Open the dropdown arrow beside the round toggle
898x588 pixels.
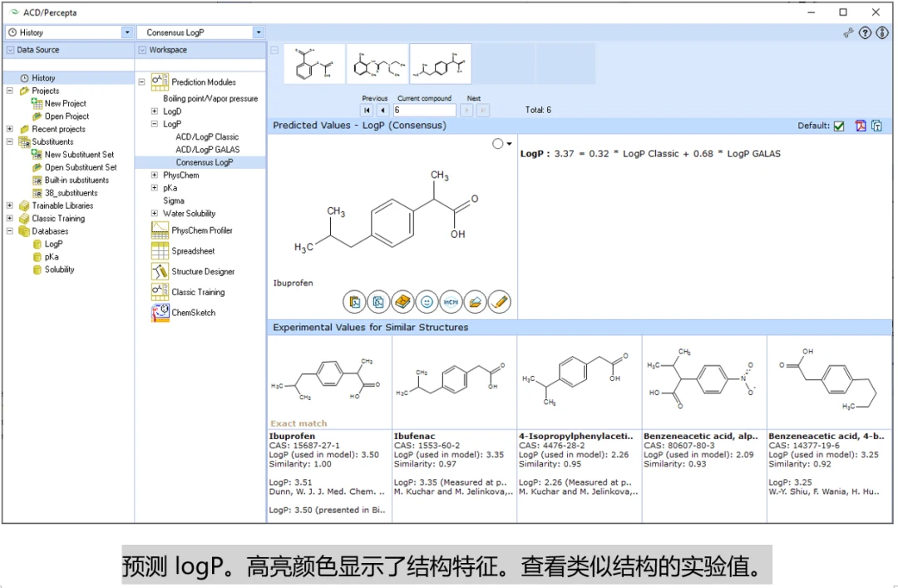pyautogui.click(x=509, y=144)
